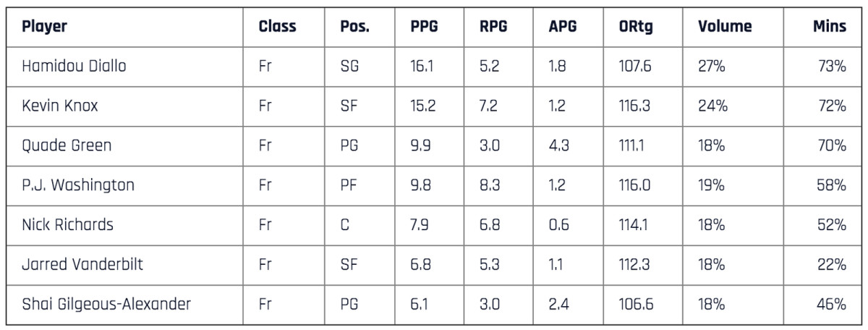Click Kevin Knox's 116.3 ORtg value
This screenshot has height=330, width=868.
click(634, 106)
